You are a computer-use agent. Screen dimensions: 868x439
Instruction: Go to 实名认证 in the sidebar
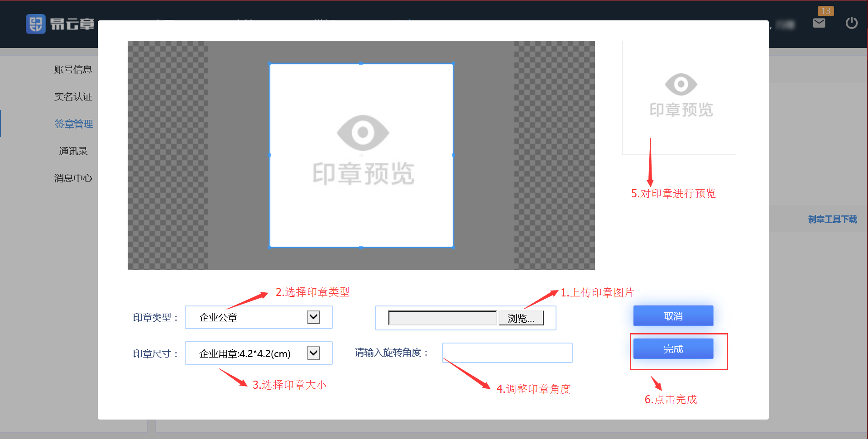[73, 97]
